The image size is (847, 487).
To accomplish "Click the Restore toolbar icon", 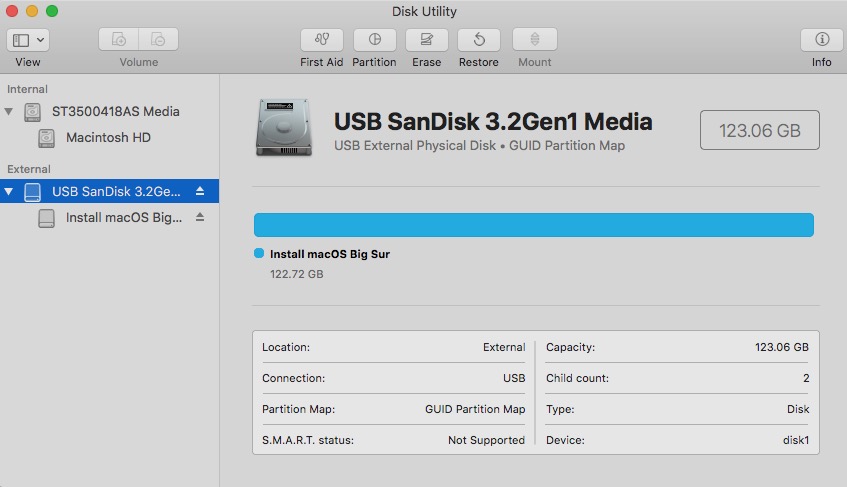I will (x=479, y=40).
